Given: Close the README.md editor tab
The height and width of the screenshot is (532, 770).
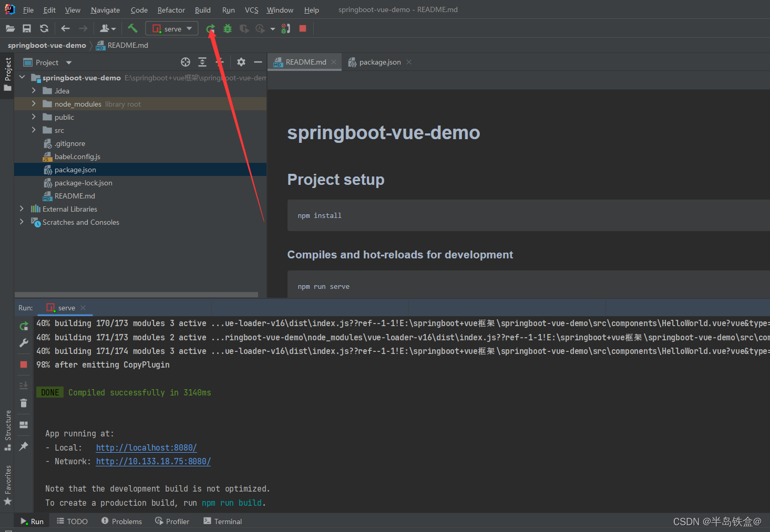Looking at the screenshot, I should (x=334, y=62).
